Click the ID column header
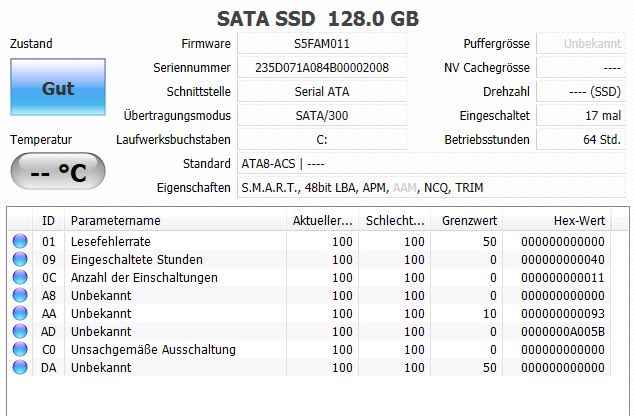This screenshot has width=634, height=416. 48,221
